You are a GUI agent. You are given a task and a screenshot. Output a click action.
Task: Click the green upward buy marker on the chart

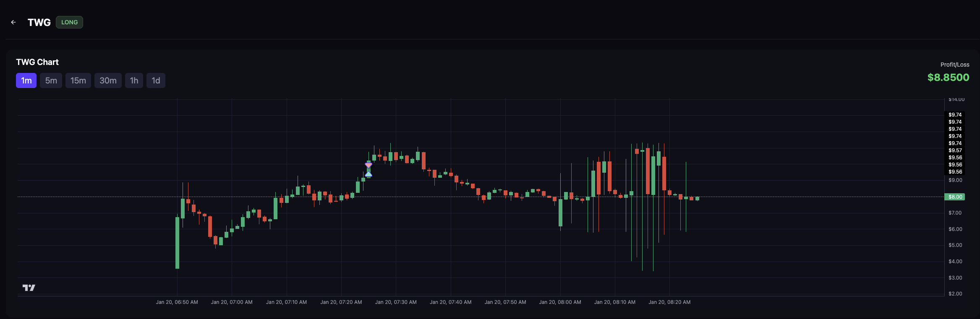point(368,174)
